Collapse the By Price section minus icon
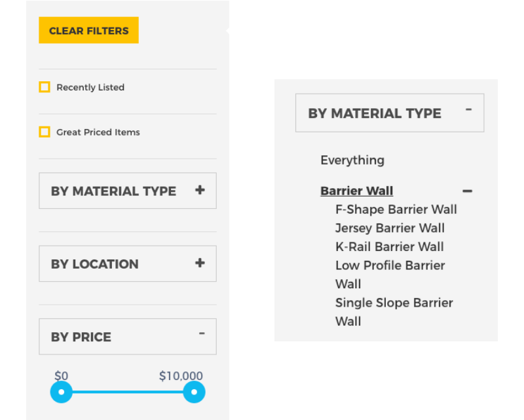The width and height of the screenshot is (524, 420). coord(202,334)
